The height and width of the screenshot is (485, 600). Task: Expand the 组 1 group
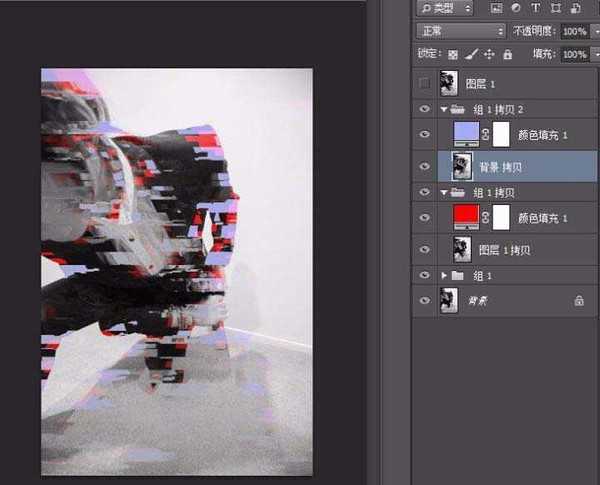(444, 274)
